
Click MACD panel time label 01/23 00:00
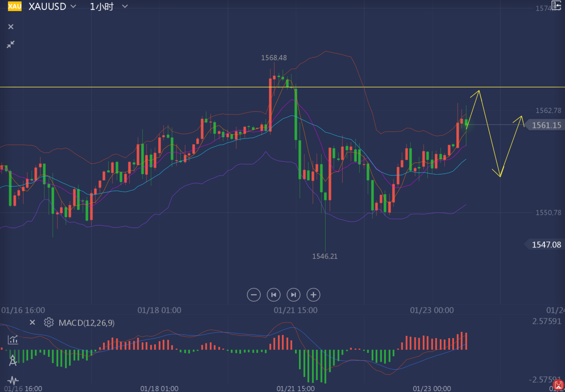(433, 388)
